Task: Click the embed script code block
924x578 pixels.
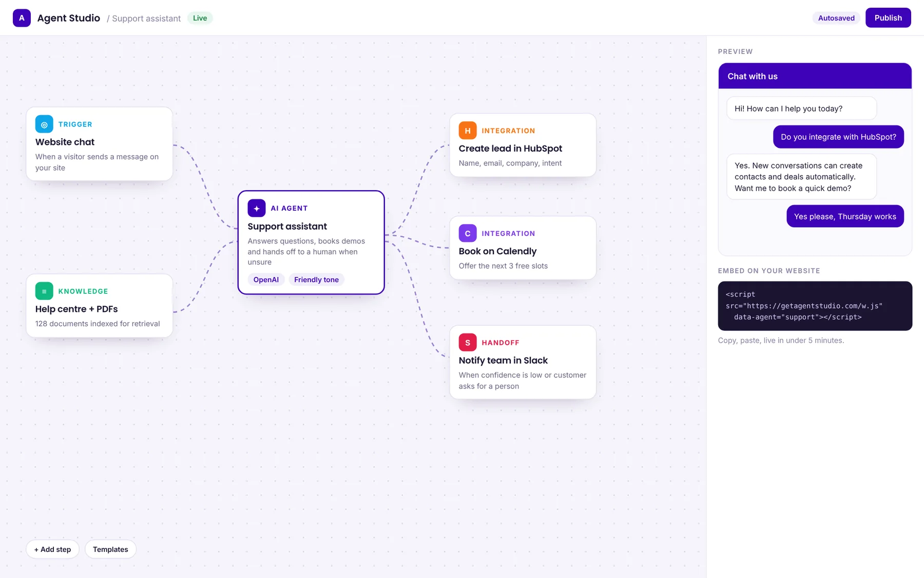Action: (x=815, y=306)
